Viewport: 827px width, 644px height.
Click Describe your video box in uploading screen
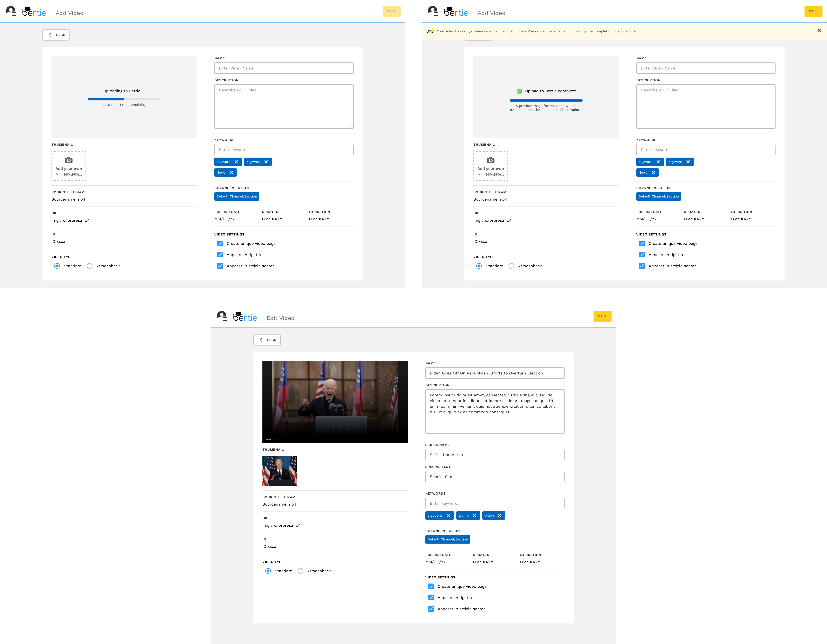284,106
